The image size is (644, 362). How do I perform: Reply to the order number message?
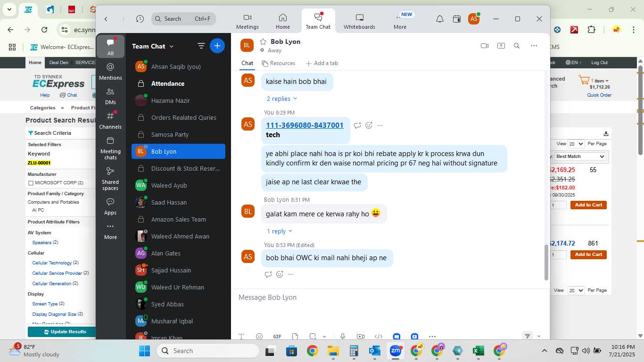[x=357, y=125]
